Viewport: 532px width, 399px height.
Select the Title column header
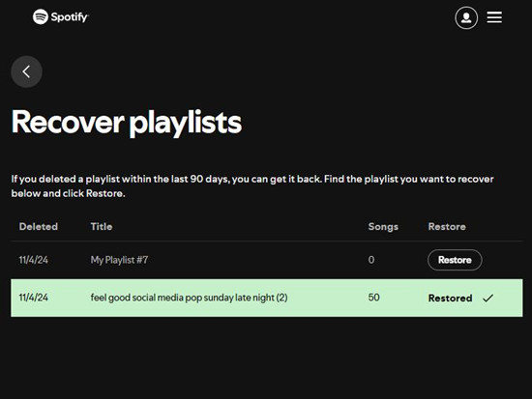tap(102, 226)
